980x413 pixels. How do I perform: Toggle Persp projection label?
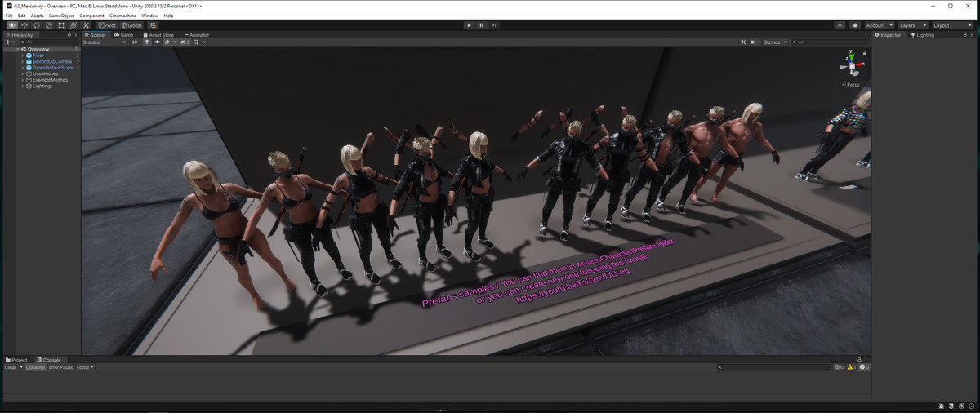[852, 85]
